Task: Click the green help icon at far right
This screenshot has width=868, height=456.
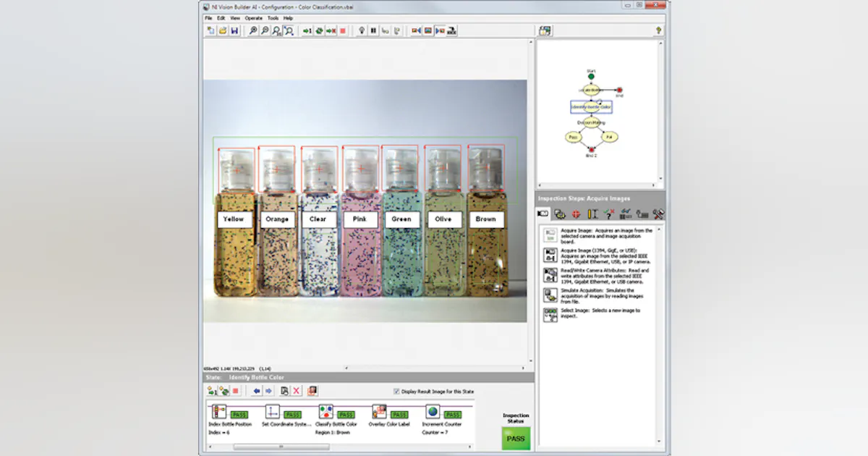Action: [x=659, y=30]
